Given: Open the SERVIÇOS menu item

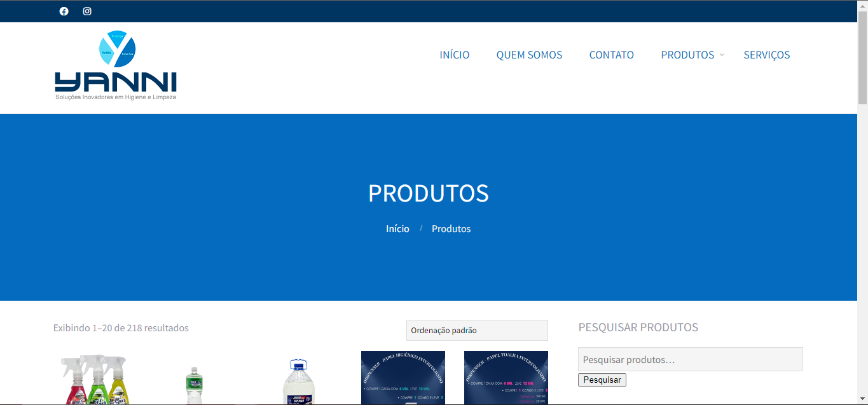Looking at the screenshot, I should [x=767, y=55].
